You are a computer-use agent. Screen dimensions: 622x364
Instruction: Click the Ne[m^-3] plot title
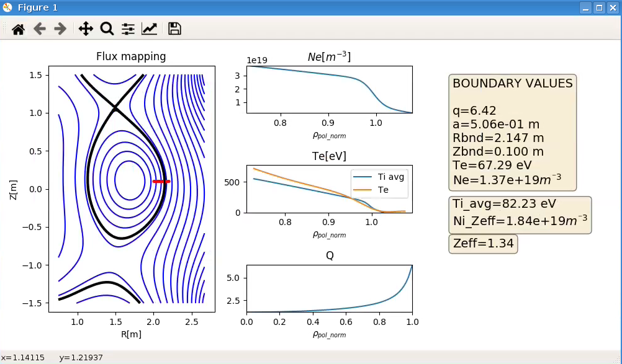coord(329,56)
